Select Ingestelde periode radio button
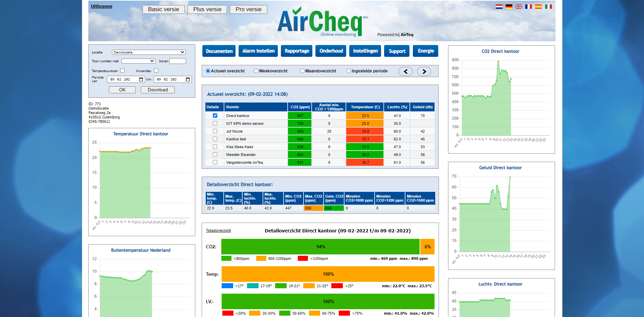 click(x=349, y=71)
